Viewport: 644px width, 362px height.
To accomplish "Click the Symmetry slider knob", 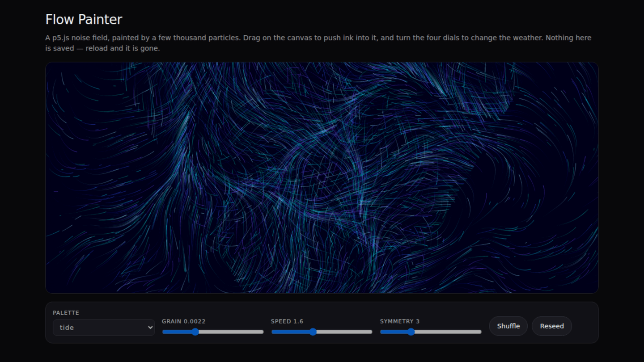I will pyautogui.click(x=411, y=332).
